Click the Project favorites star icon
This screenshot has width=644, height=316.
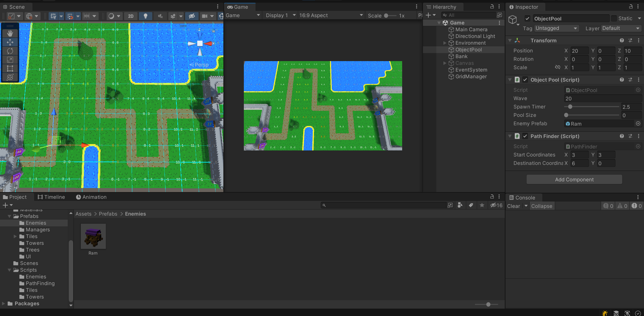pos(482,205)
